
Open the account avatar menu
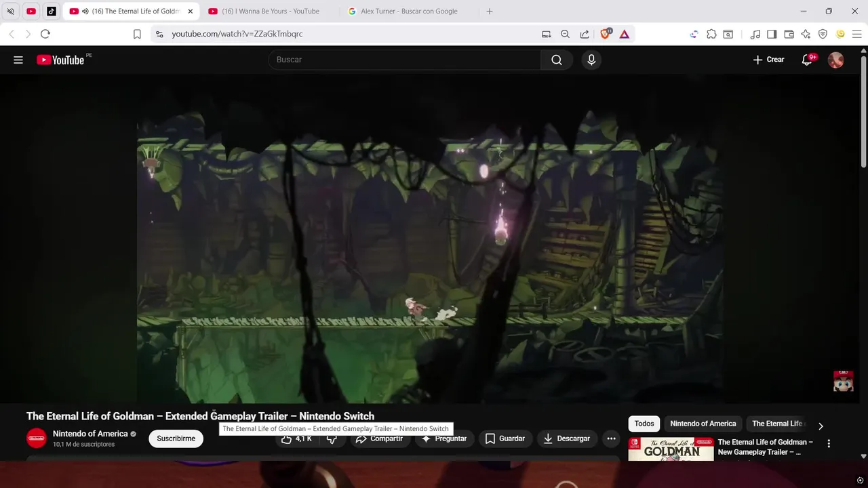[x=836, y=60]
